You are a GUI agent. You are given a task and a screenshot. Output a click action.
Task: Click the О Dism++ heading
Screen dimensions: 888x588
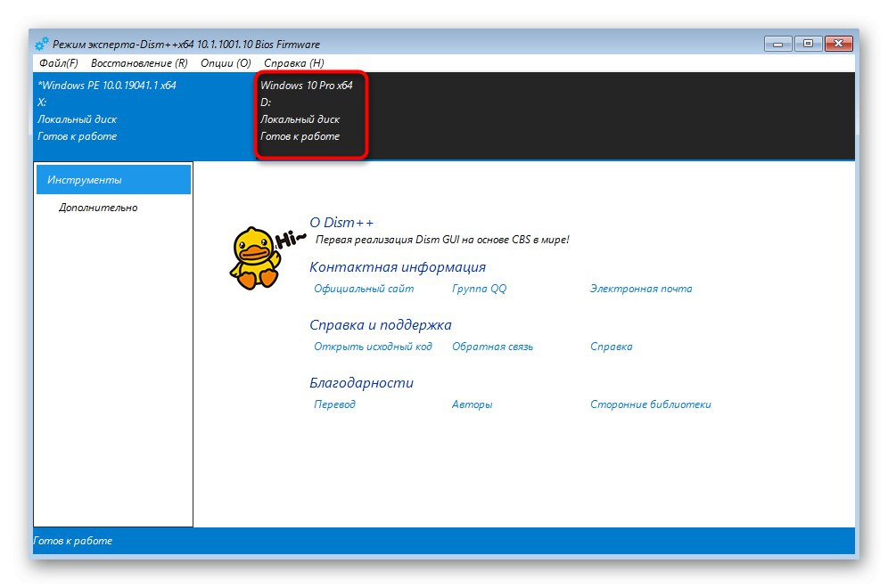(x=341, y=223)
